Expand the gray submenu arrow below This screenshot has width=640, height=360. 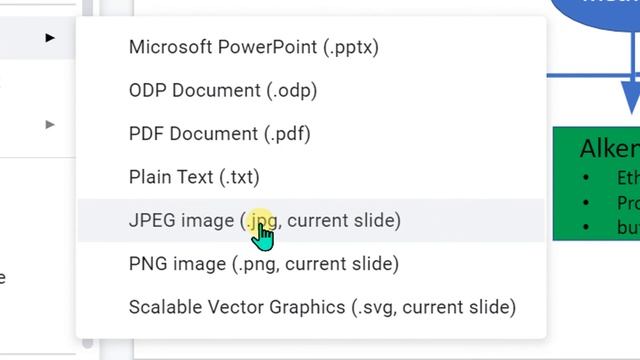50,124
